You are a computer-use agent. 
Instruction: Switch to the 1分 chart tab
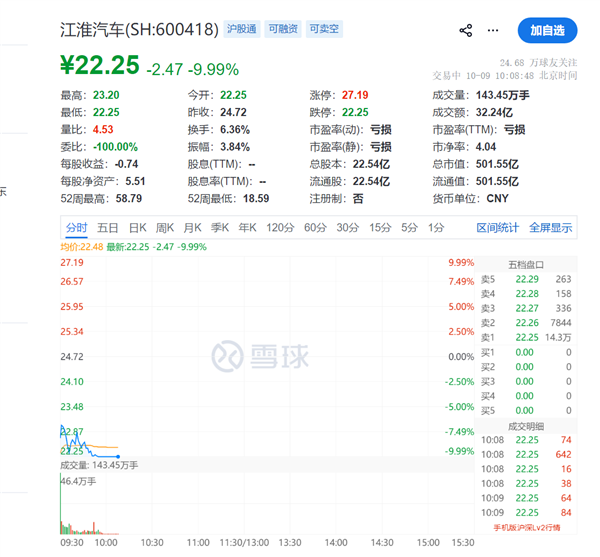click(x=436, y=228)
